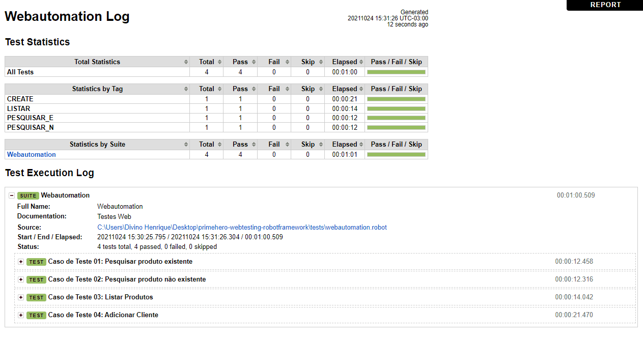Sort suite statistics by Skip
This screenshot has height=364, width=643.
coord(308,144)
